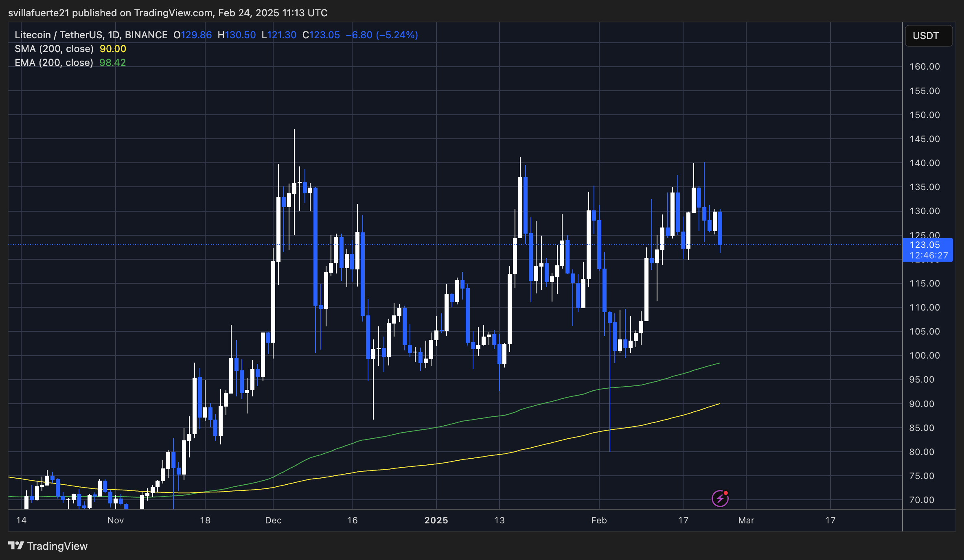The width and height of the screenshot is (964, 560).
Task: Select the SMA (200, close) indicator label
Action: (54, 49)
